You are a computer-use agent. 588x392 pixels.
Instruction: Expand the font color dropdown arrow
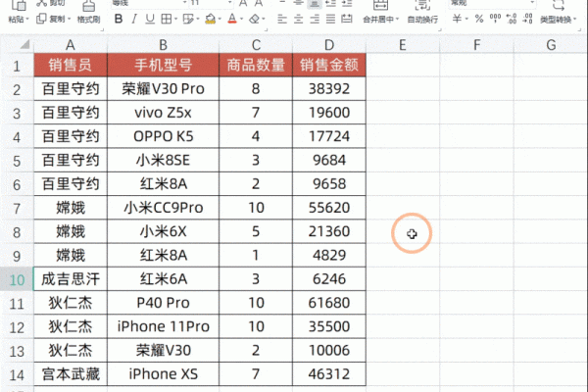click(x=241, y=20)
